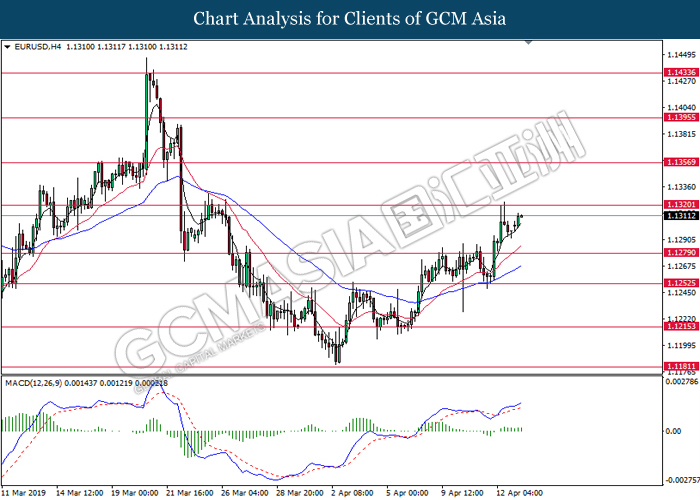
Task: Click the triangle arrow beside EURUSD,H4
Action: (8, 46)
